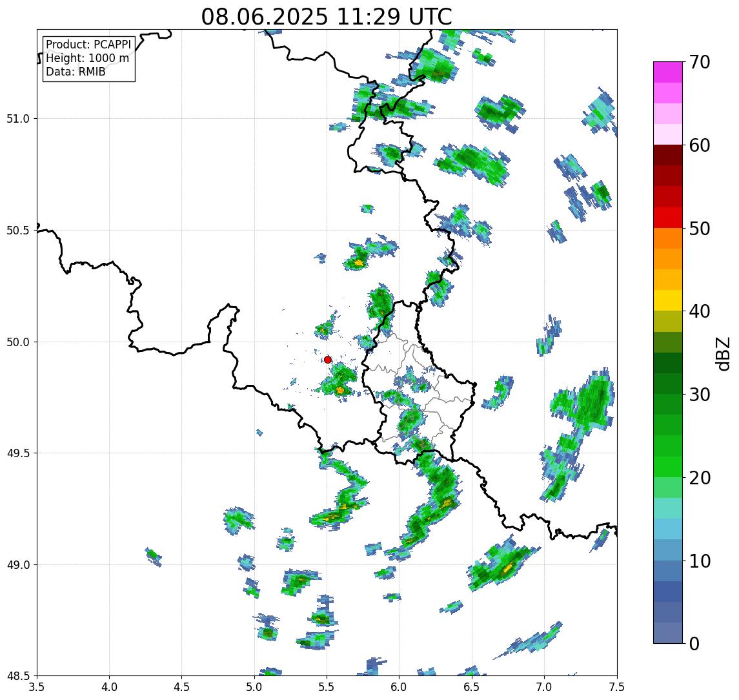This screenshot has height=700, width=739.
Task: Click the colorbar tick label 60
Action: coord(700,146)
